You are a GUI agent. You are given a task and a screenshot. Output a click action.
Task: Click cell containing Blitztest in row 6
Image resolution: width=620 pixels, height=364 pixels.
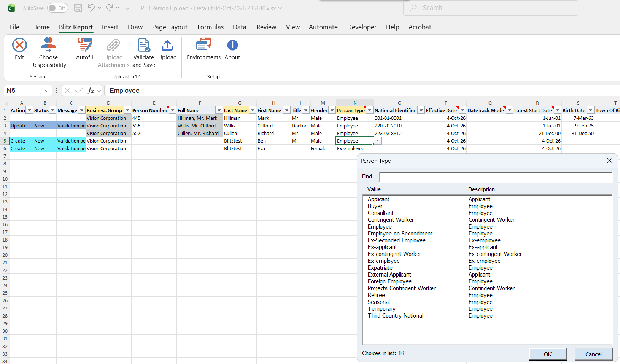240,148
